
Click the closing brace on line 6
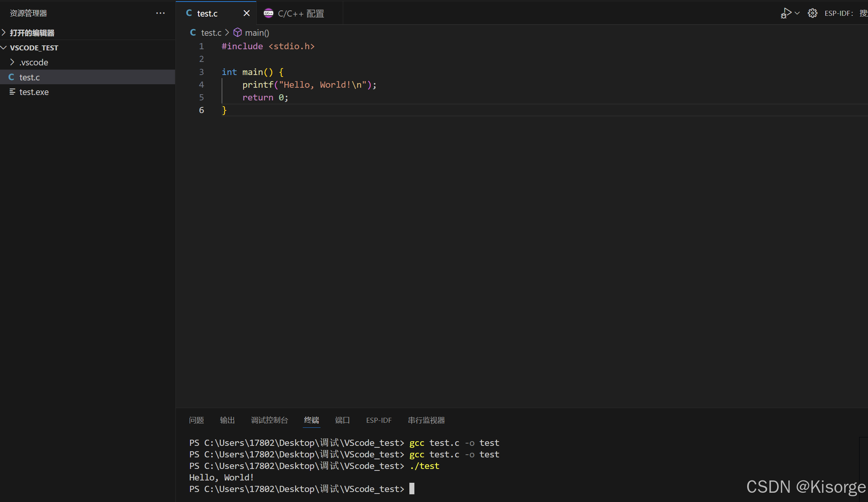[224, 110]
